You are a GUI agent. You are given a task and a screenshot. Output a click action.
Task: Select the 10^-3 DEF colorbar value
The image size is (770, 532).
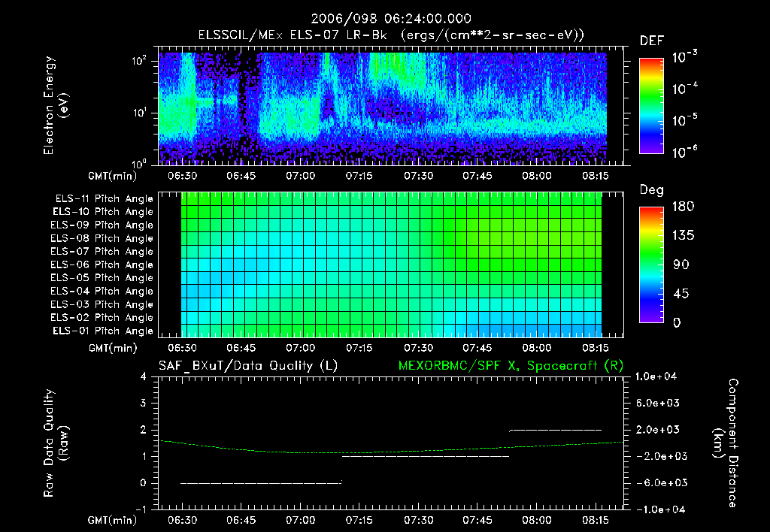(684, 57)
